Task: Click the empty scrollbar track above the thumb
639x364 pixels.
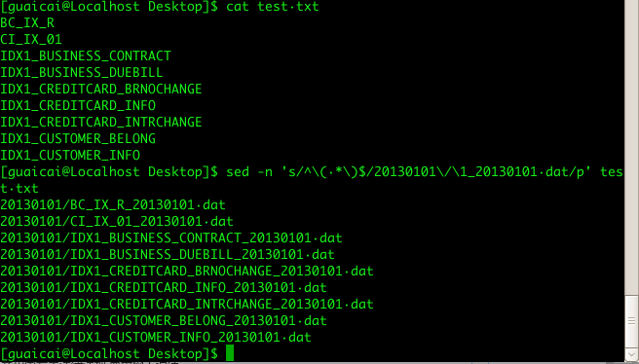Action: [x=632, y=147]
